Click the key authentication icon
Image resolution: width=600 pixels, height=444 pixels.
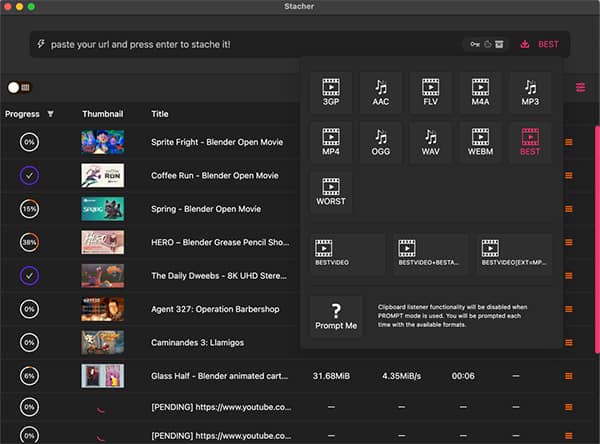coord(472,44)
